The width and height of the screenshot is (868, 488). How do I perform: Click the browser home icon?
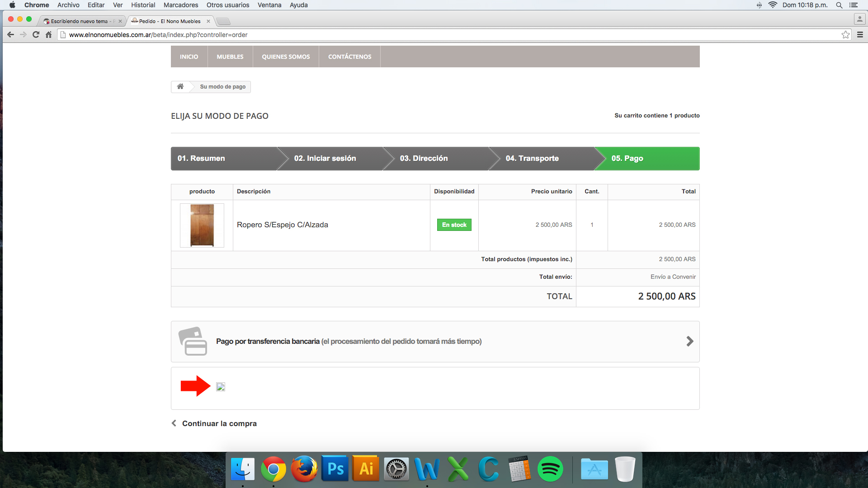pos(48,35)
